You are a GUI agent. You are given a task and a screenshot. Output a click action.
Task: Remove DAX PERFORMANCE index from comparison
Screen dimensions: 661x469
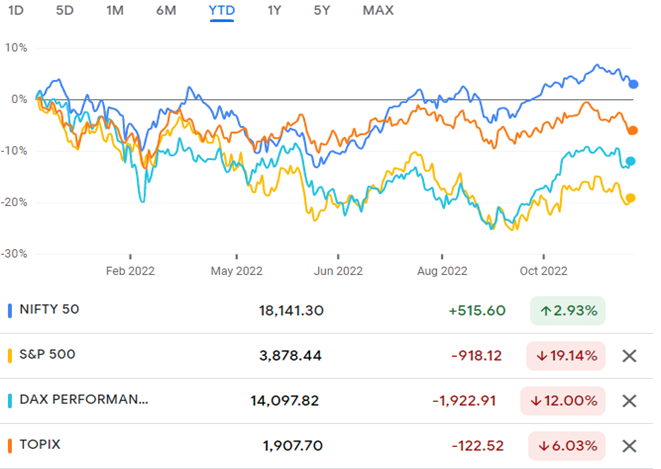coord(629,401)
